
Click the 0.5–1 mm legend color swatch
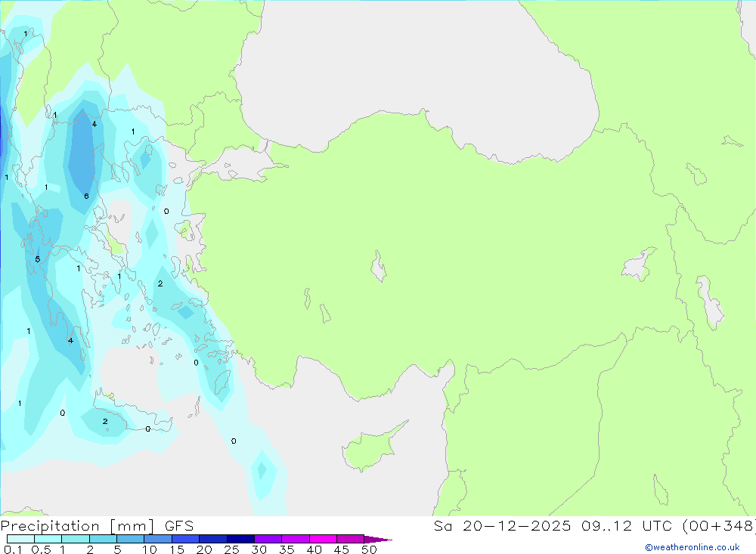point(48,539)
